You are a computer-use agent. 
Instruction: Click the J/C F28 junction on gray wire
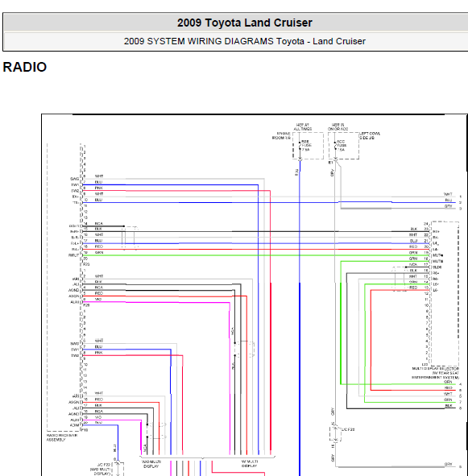335,434
